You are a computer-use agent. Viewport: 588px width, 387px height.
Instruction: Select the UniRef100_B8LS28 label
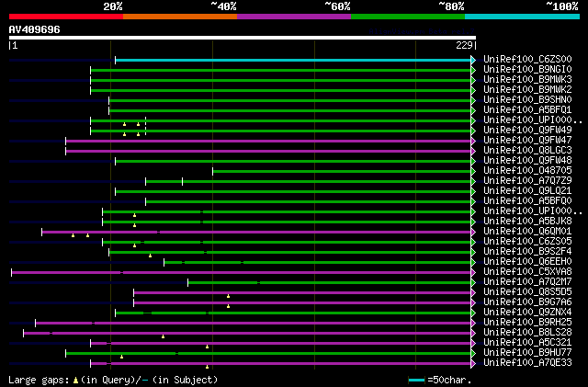click(x=527, y=333)
